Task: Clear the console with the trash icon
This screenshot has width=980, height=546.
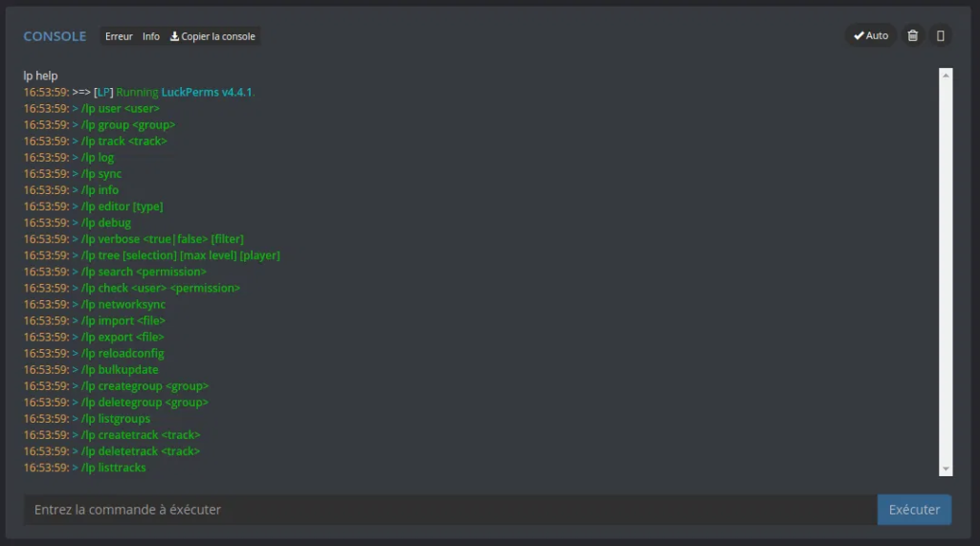Action: (x=913, y=35)
